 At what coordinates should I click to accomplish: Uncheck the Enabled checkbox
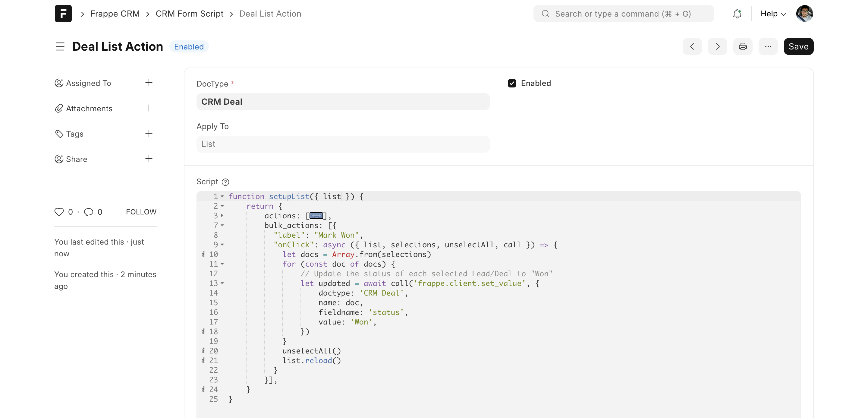click(512, 83)
